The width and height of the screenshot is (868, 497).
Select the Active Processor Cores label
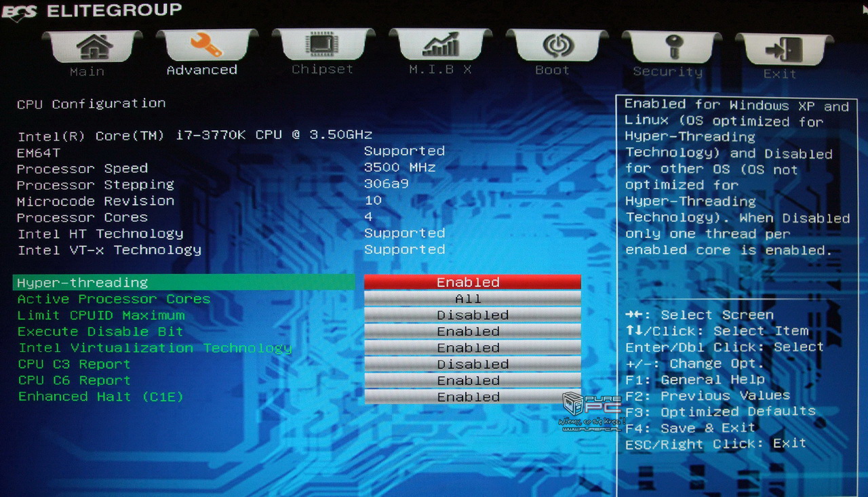pyautogui.click(x=114, y=299)
